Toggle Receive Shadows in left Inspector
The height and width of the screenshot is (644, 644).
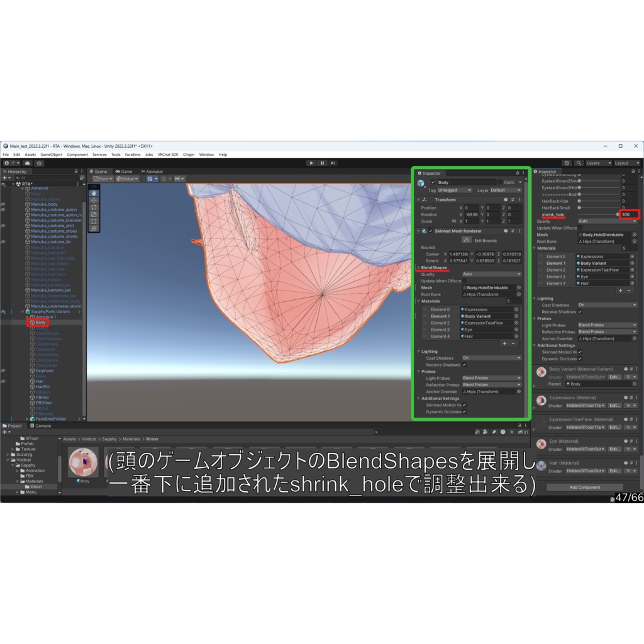(464, 365)
